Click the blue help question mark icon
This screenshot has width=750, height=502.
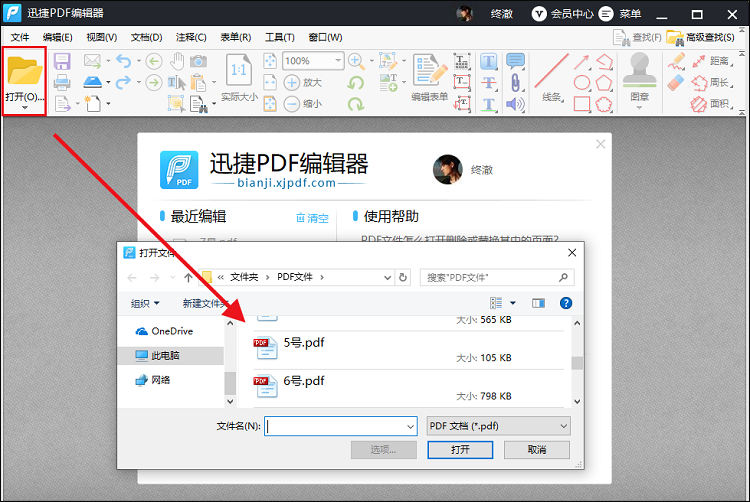566,303
